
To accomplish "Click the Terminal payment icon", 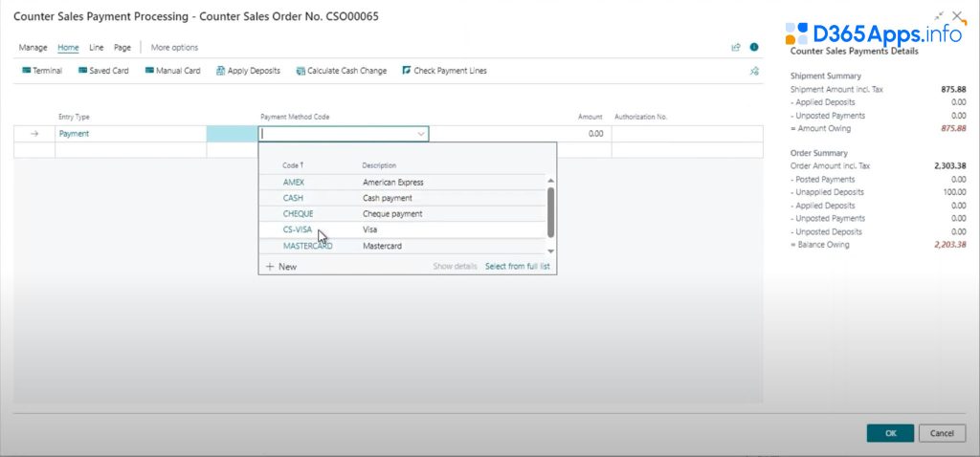I will coord(26,71).
